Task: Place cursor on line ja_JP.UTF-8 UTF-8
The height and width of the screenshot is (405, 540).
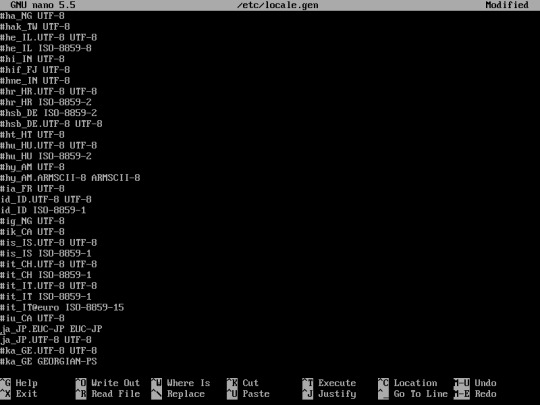Action: [46, 340]
